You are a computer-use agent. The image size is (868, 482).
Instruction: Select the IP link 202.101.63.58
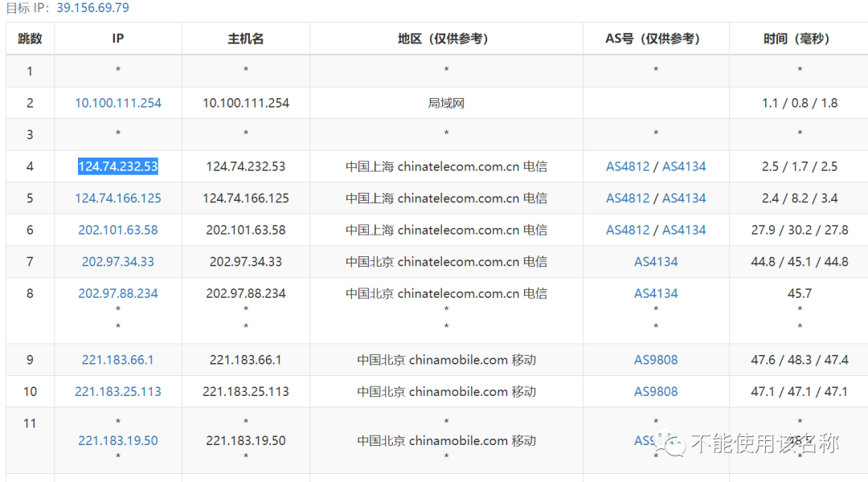[x=118, y=230]
